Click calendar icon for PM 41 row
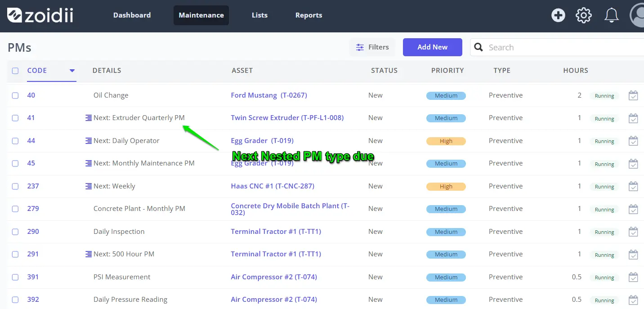The height and width of the screenshot is (309, 644). (633, 118)
